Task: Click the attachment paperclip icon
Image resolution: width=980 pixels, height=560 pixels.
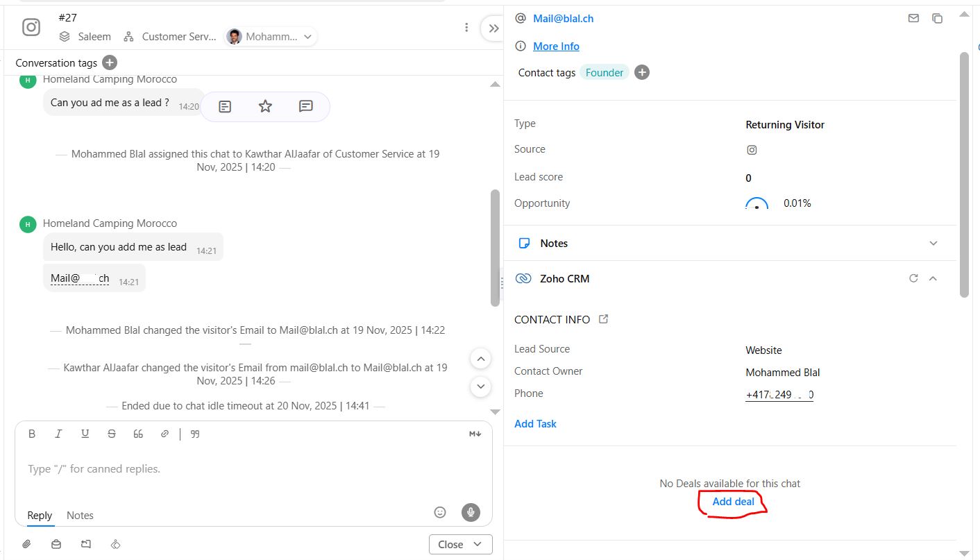Action: [x=26, y=544]
